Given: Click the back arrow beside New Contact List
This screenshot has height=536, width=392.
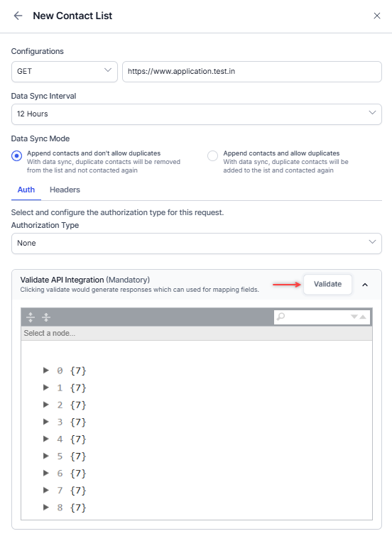Looking at the screenshot, I should tap(18, 16).
